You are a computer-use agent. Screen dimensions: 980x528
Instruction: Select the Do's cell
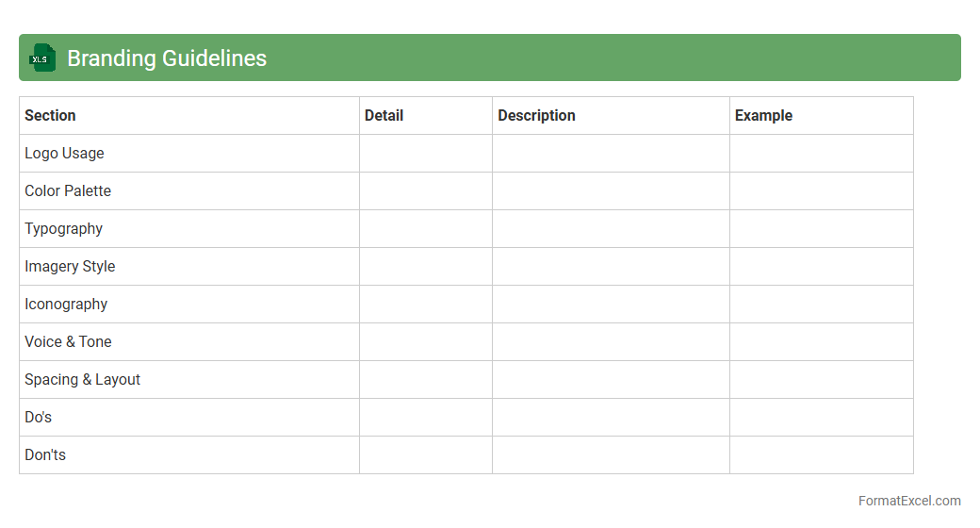point(39,418)
